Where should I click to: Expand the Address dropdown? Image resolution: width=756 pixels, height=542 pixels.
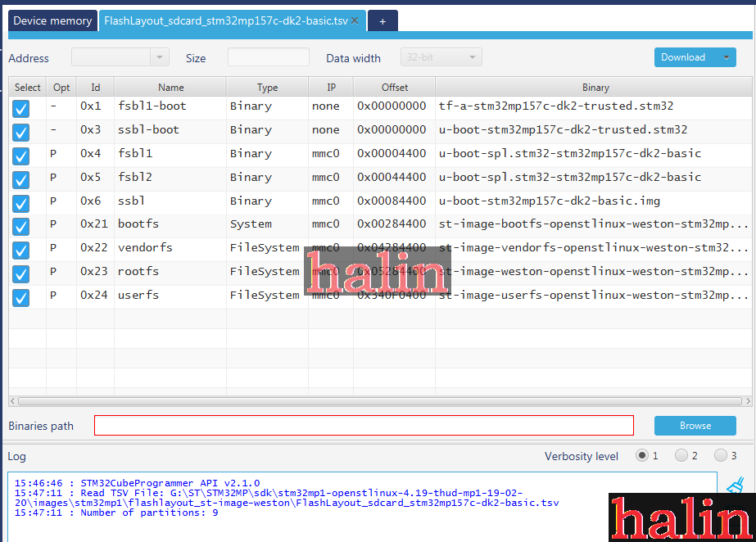(160, 57)
